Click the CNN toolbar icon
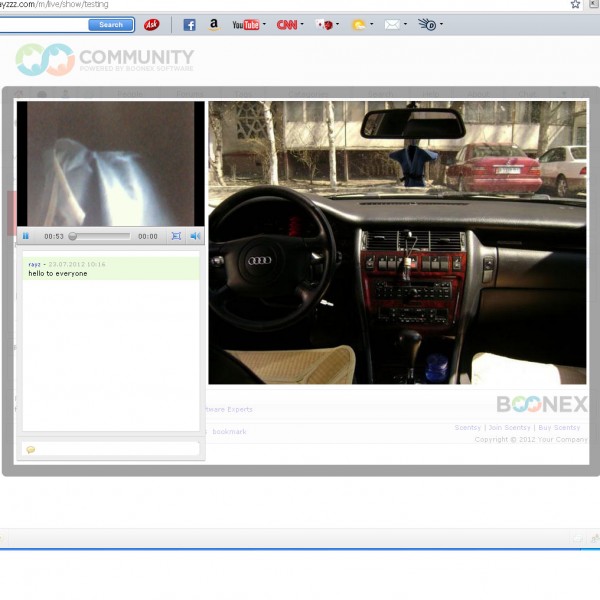The height and width of the screenshot is (600, 600). [x=287, y=25]
